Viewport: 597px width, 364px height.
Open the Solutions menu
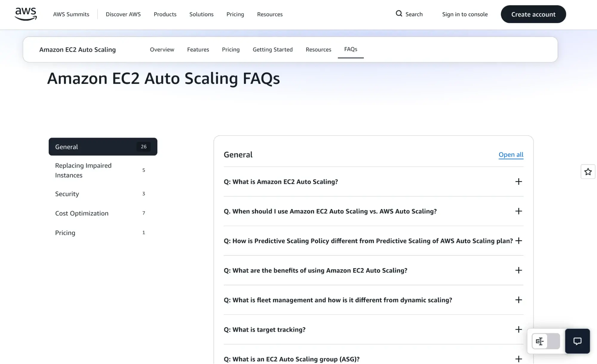(x=201, y=14)
